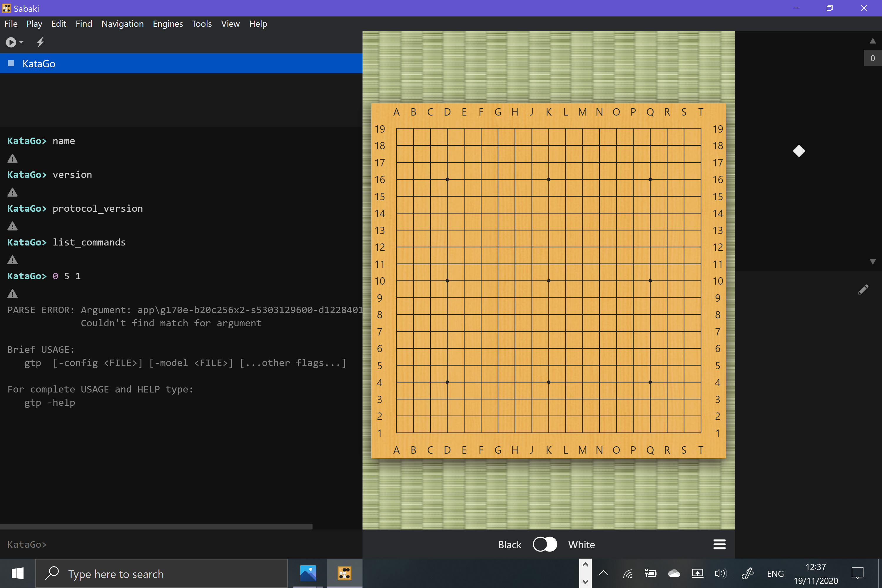Open the hamburger menu below board
The width and height of the screenshot is (882, 588).
tap(719, 544)
